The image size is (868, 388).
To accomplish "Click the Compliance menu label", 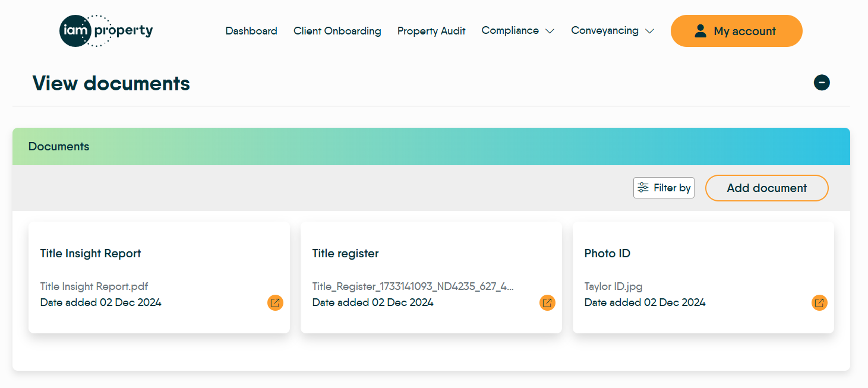I will point(510,30).
